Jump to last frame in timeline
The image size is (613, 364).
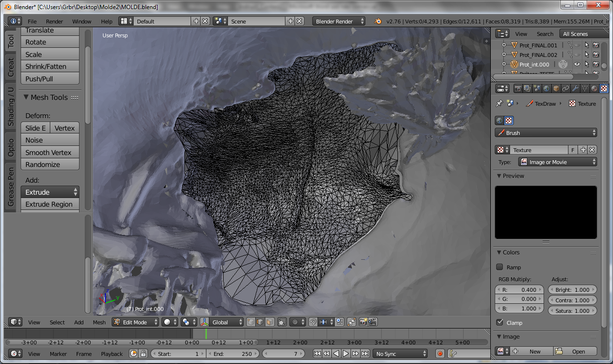365,353
